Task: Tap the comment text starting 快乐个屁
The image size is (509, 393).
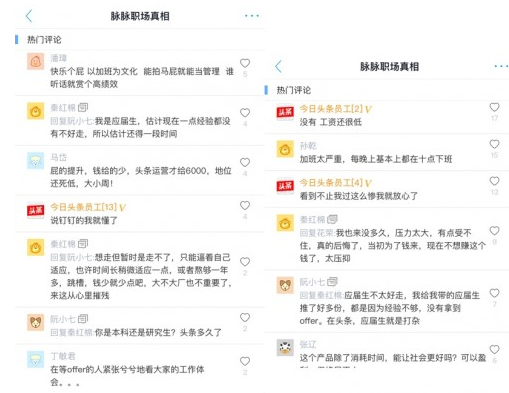Action: 142,78
